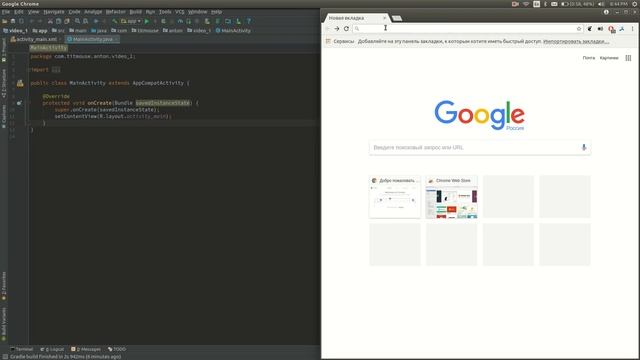Start voice search with microphone icon
The height and width of the screenshot is (360, 640).
click(584, 147)
